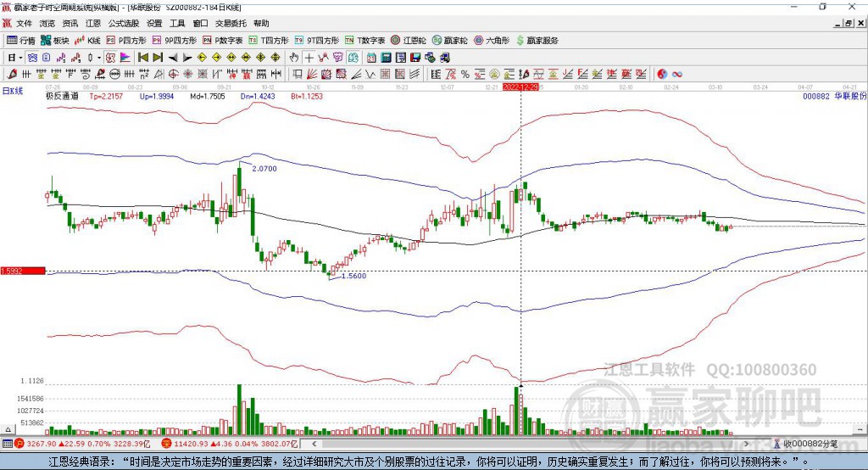
Task: Open the 江恩轮 tool
Action: click(x=409, y=41)
